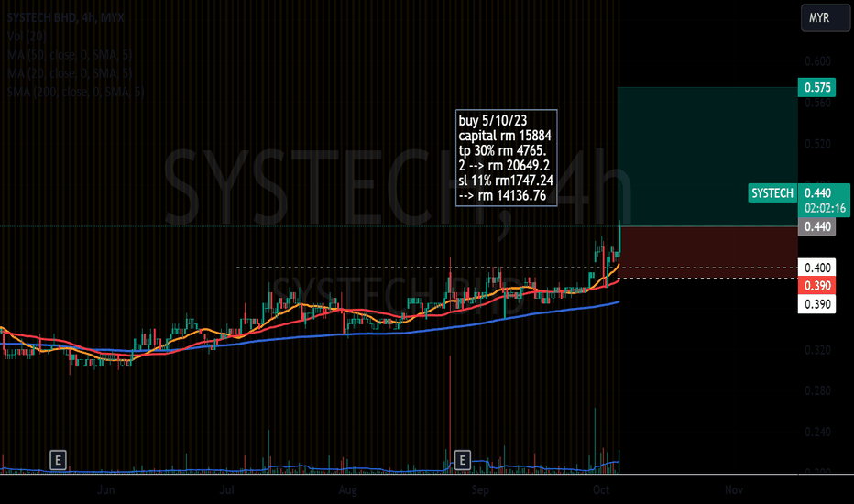Click the 0.320 price scale value
Screen dimensions: 854x504
(817, 350)
